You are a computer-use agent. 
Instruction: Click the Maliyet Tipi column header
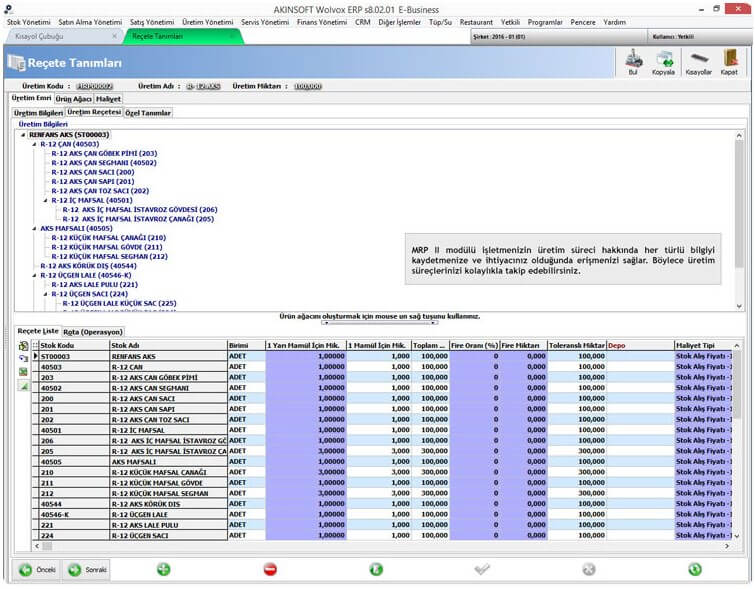703,345
